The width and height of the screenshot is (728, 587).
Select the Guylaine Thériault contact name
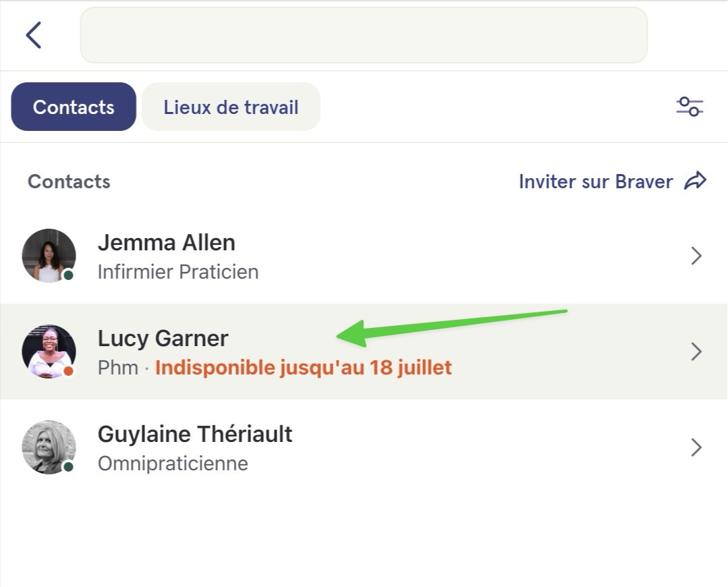coord(195,435)
